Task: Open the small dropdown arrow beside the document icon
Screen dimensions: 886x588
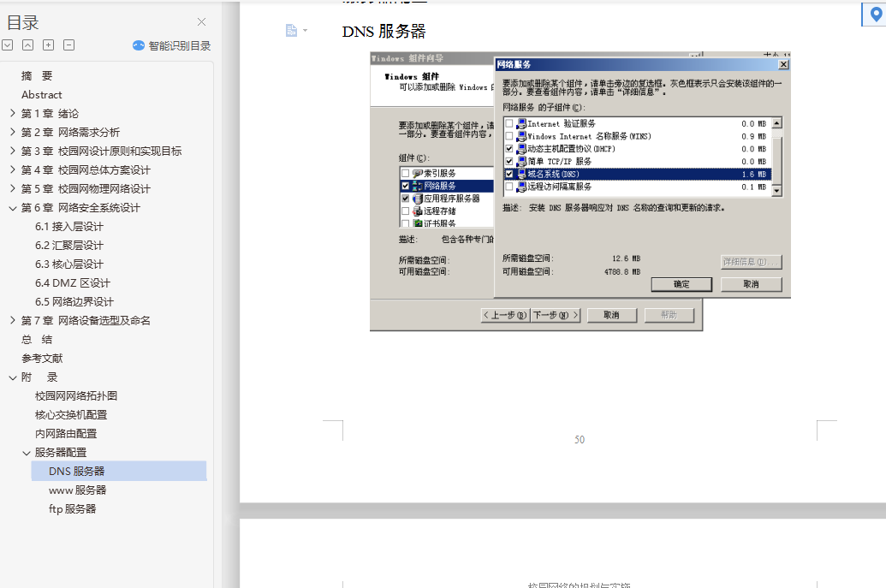Action: pos(305,31)
